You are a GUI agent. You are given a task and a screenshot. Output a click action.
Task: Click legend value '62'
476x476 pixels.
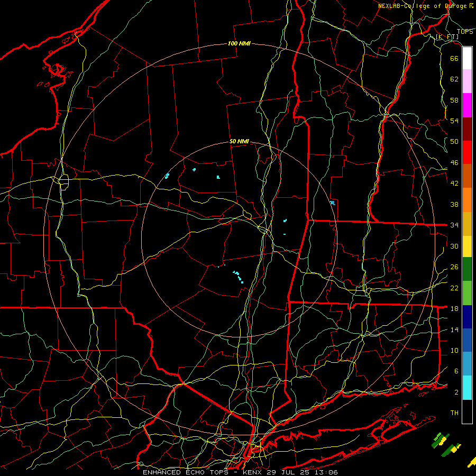point(454,79)
